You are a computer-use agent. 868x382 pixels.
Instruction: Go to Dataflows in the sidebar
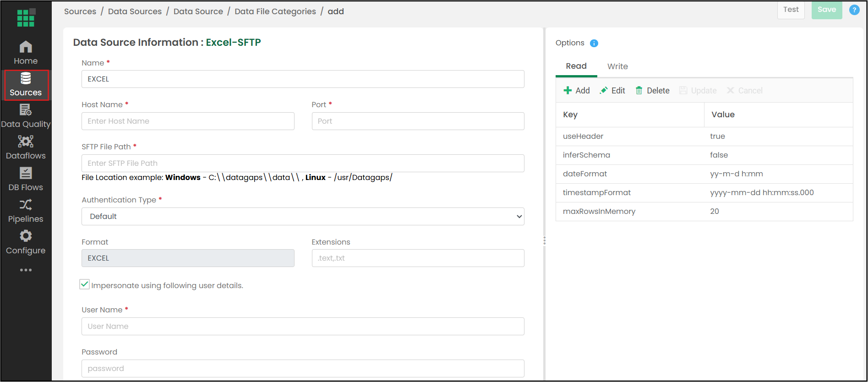tap(26, 148)
